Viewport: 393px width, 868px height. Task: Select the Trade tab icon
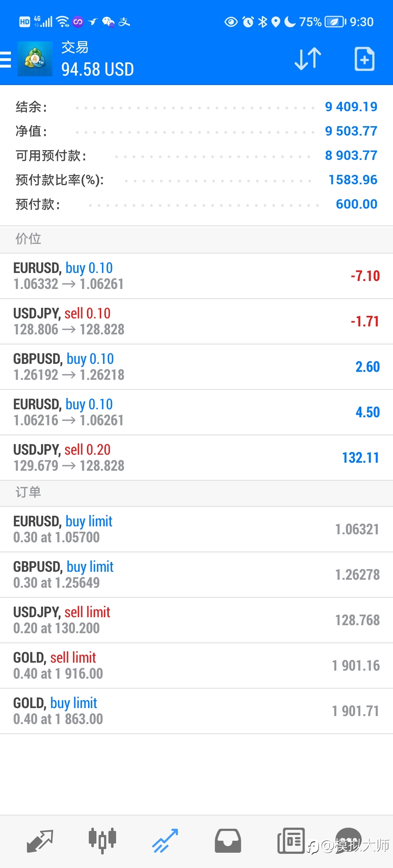(165, 841)
